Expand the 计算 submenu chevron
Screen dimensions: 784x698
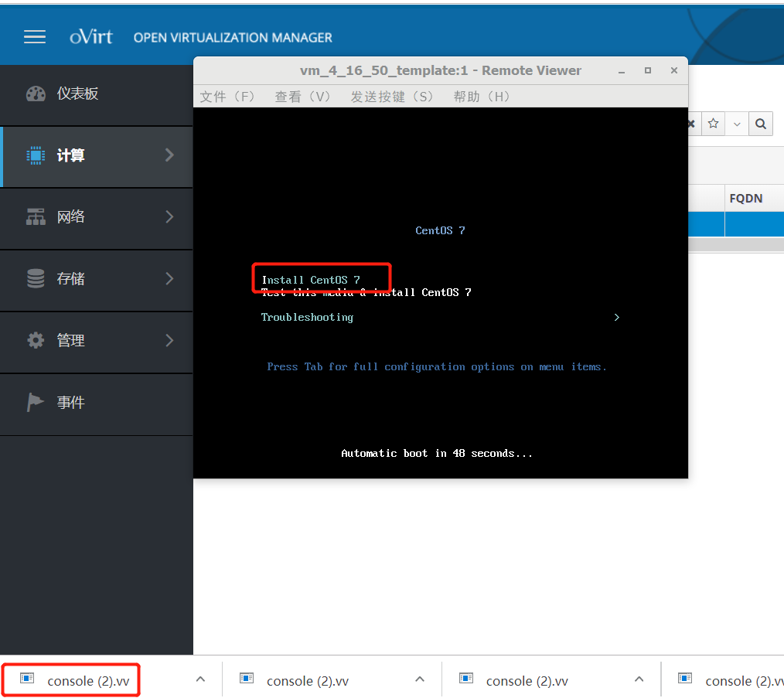coord(170,155)
